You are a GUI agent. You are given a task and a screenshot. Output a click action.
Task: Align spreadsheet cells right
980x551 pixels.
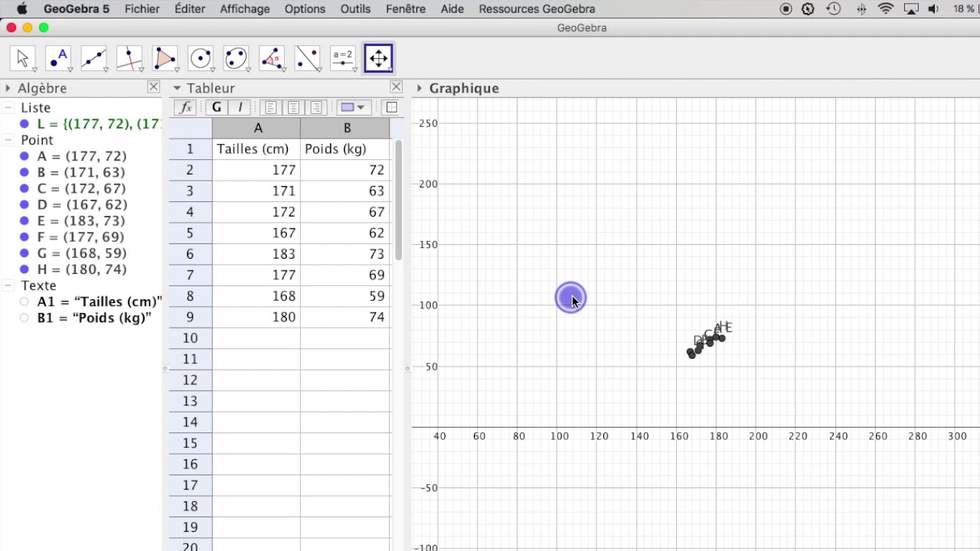[316, 108]
